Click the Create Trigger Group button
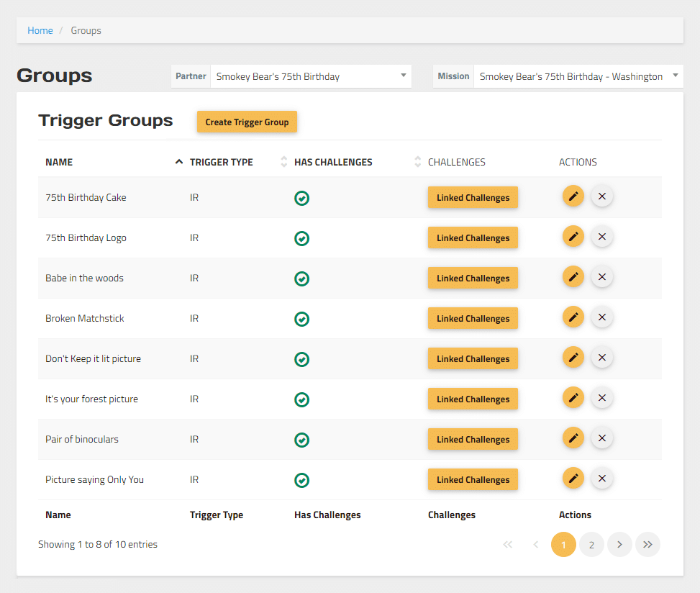 click(247, 122)
